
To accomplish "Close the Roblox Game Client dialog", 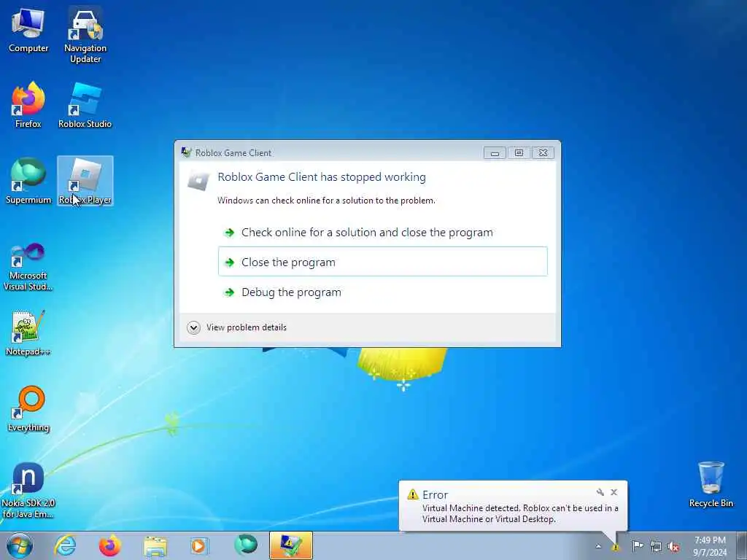I will tap(543, 152).
